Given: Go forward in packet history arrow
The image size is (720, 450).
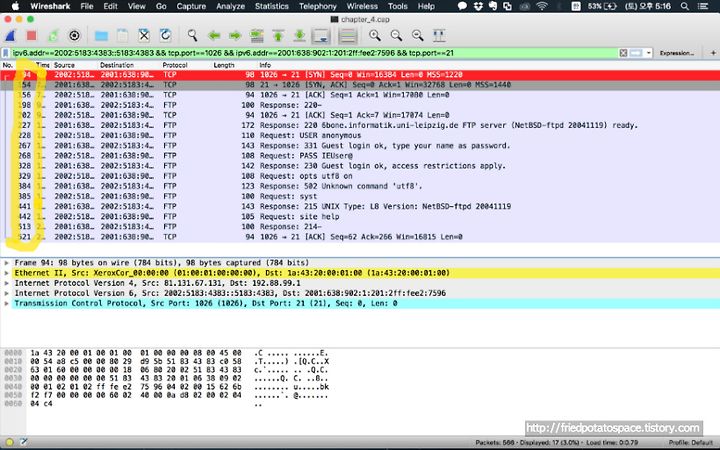Looking at the screenshot, I should (x=235, y=35).
